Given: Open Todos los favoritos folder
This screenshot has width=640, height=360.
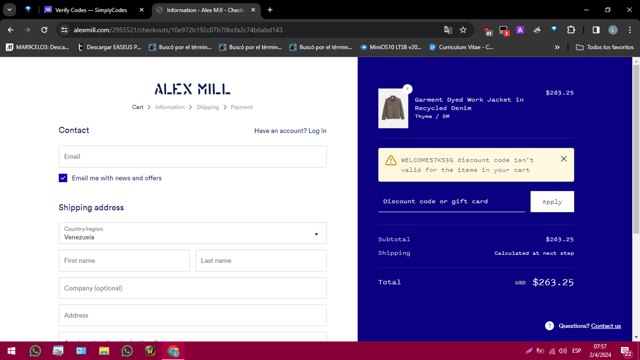Looking at the screenshot, I should (x=604, y=47).
